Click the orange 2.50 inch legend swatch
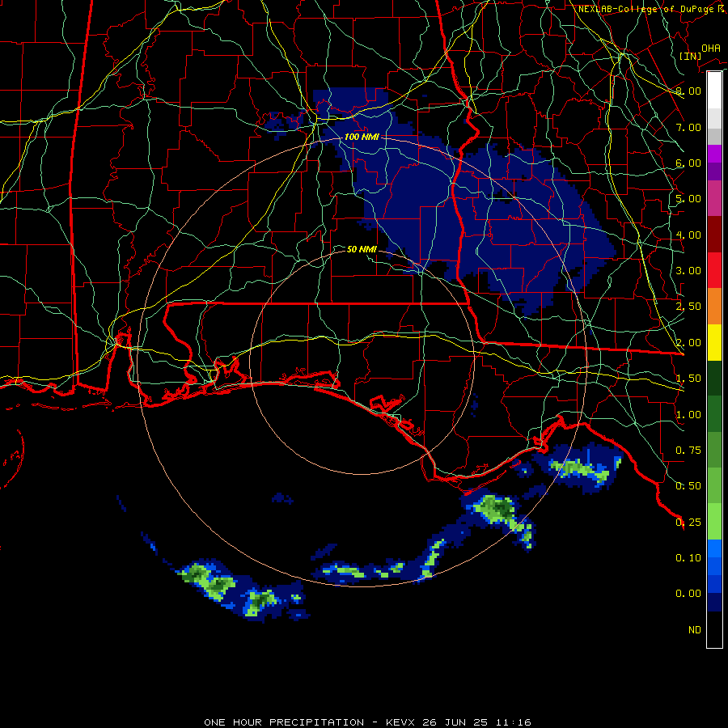 click(x=714, y=306)
